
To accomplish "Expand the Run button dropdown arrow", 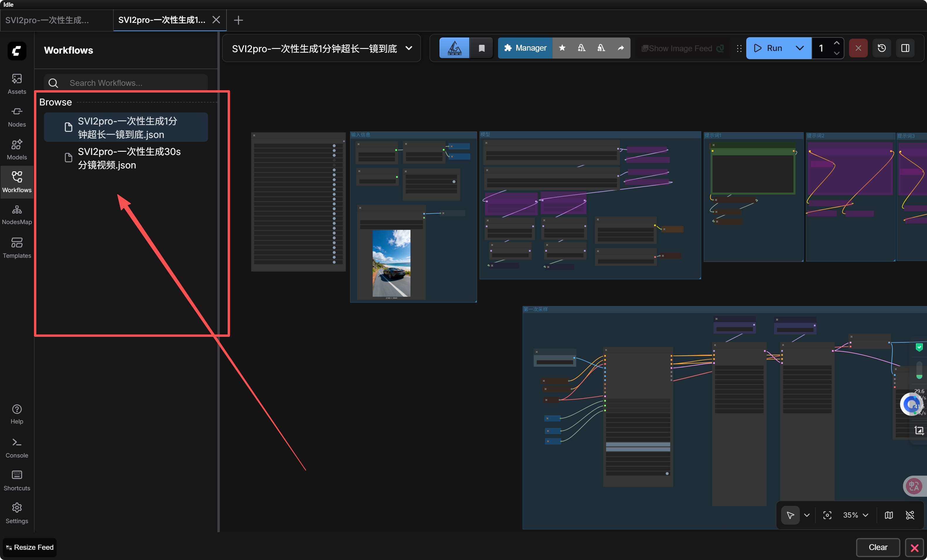I will coord(800,48).
